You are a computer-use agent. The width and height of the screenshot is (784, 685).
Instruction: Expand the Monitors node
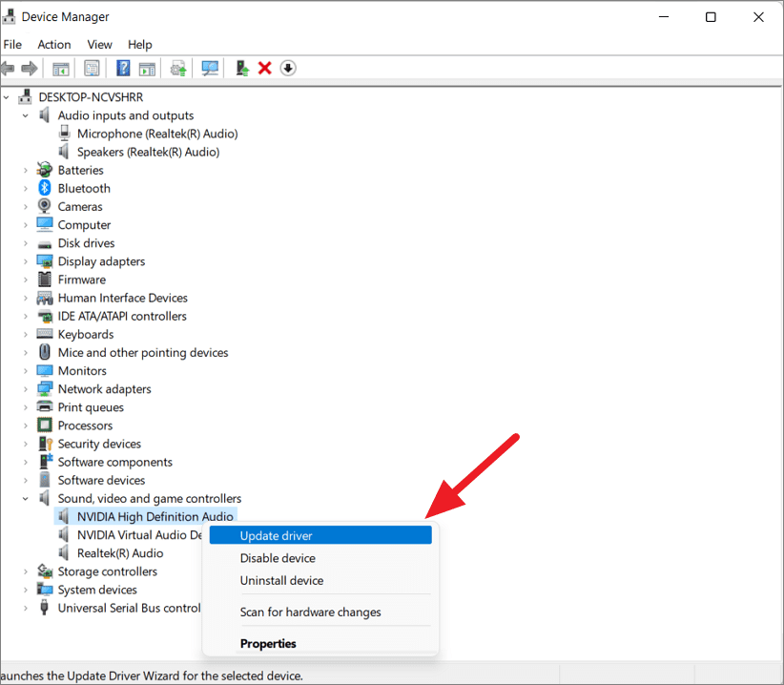[x=25, y=370]
